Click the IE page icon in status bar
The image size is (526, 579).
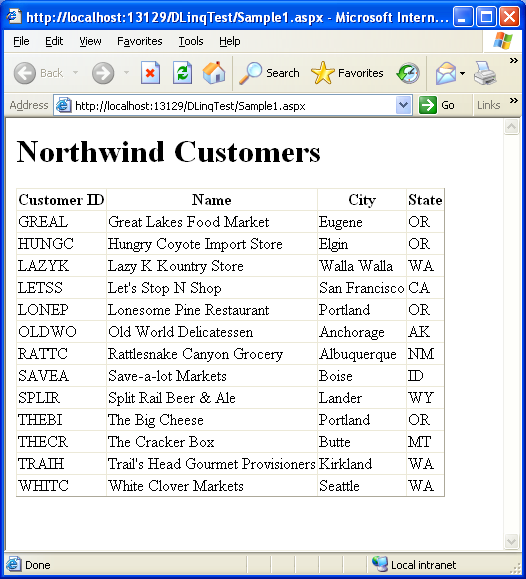13,564
